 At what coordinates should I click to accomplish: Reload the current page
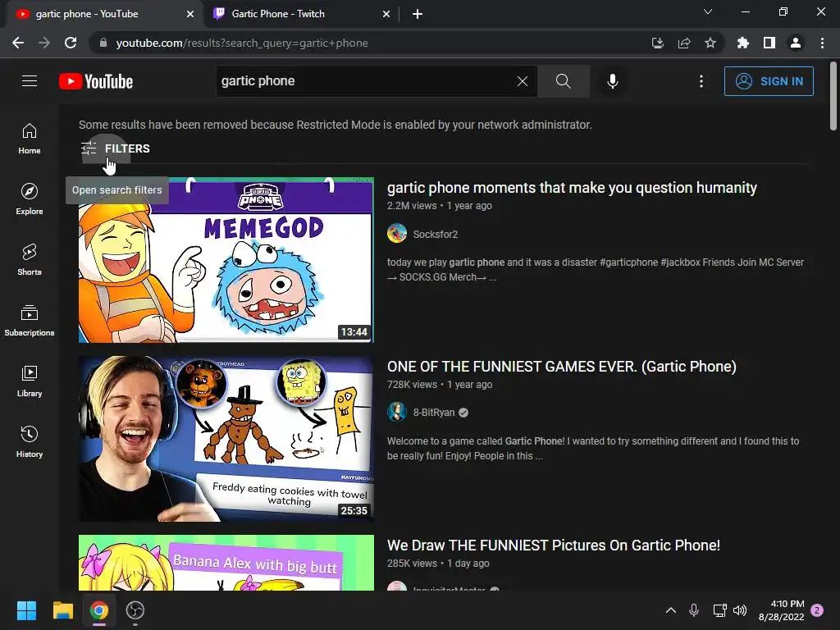point(71,43)
